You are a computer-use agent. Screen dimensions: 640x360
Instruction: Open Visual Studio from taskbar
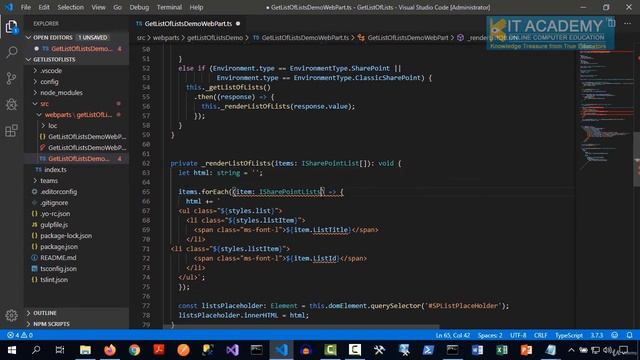click(x=232, y=350)
